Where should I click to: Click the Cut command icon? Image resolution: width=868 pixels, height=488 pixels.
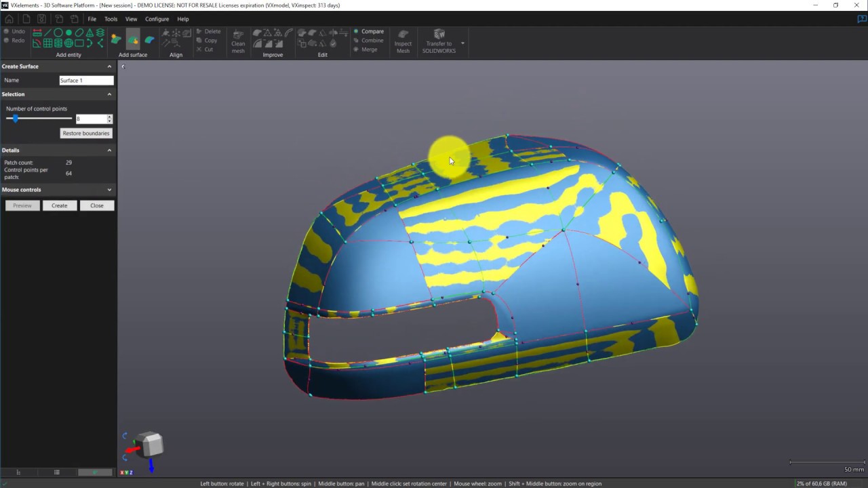[204, 49]
